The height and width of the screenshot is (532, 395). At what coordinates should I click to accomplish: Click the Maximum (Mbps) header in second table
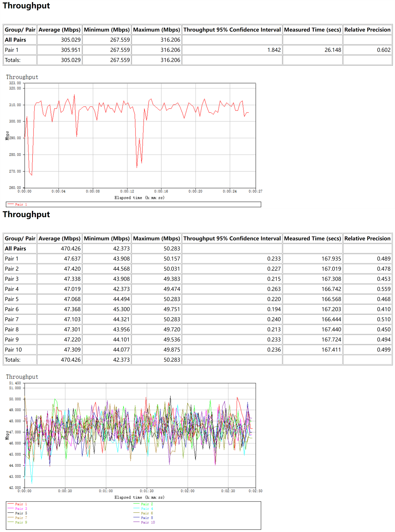(156, 238)
